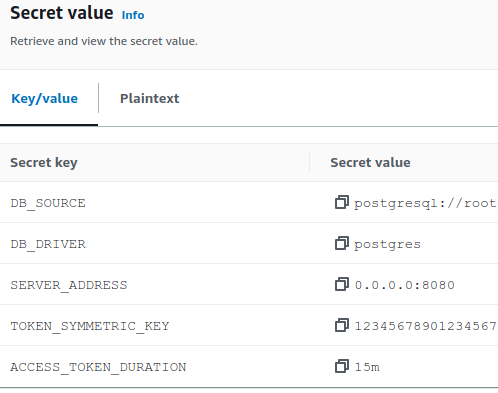The height and width of the screenshot is (393, 498).
Task: Switch to the Plaintext tab
Action: [149, 99]
